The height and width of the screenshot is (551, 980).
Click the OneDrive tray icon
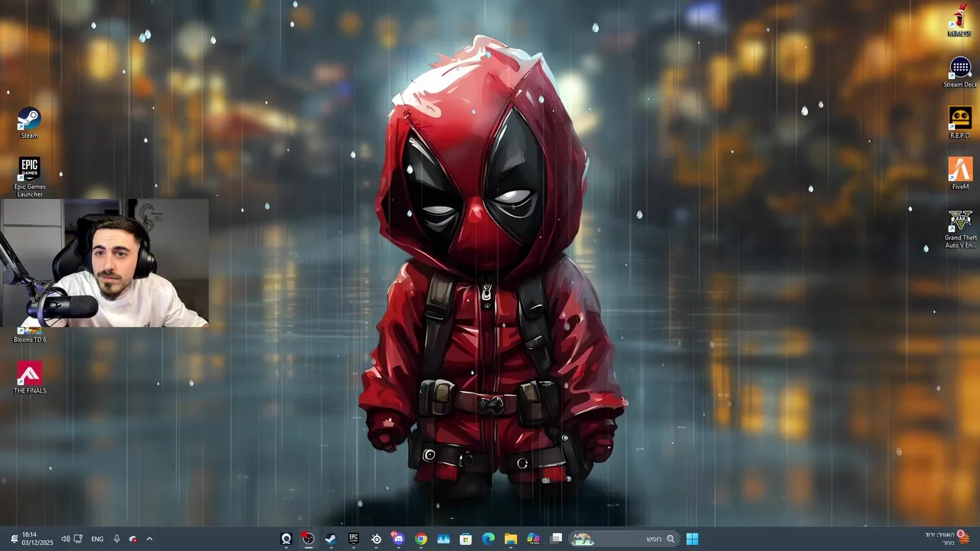coord(133,539)
